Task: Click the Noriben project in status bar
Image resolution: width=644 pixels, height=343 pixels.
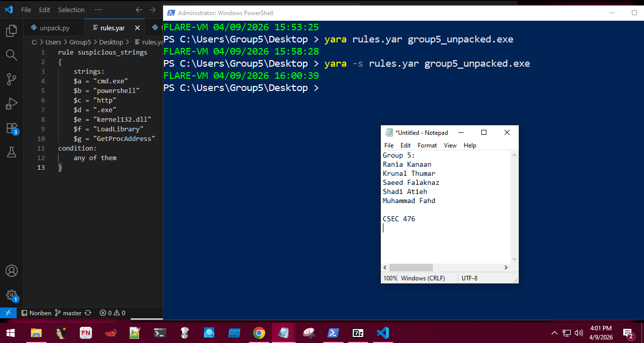Action: (36, 313)
